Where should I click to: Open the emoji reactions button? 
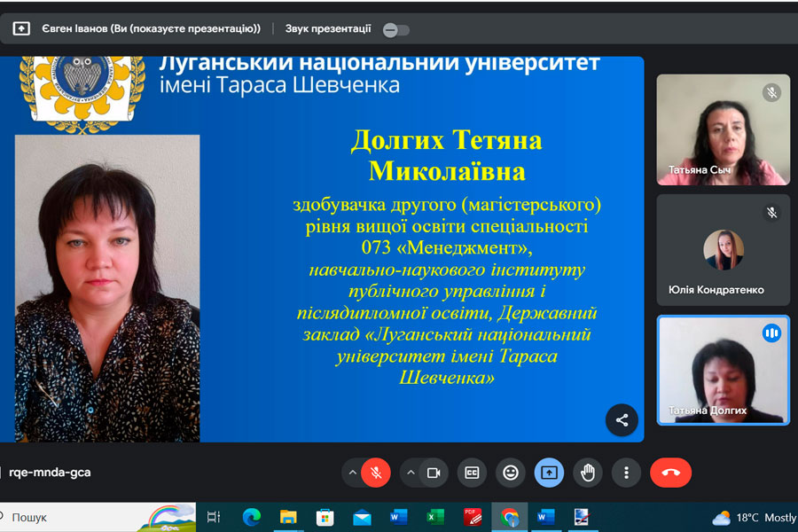(x=511, y=473)
